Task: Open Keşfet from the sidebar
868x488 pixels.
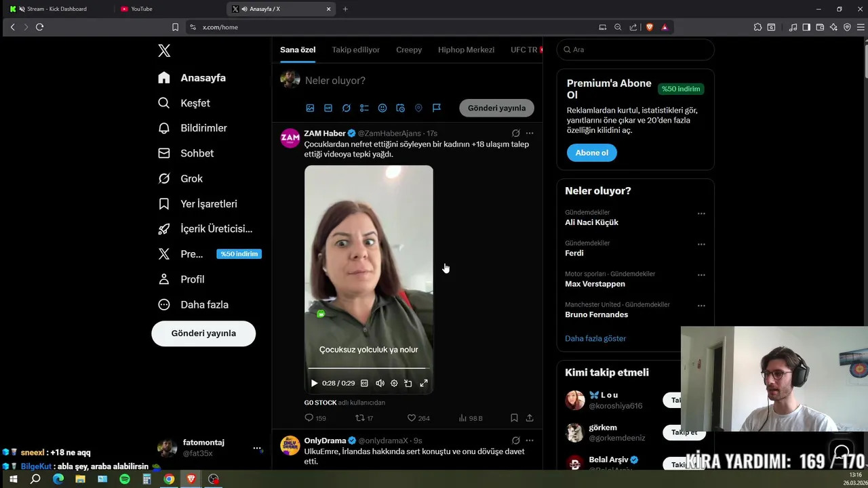Action: tap(184, 103)
